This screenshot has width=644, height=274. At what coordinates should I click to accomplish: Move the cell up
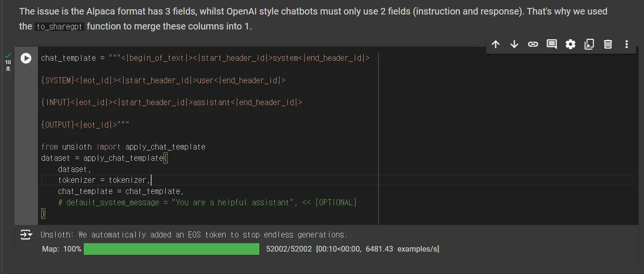[496, 44]
